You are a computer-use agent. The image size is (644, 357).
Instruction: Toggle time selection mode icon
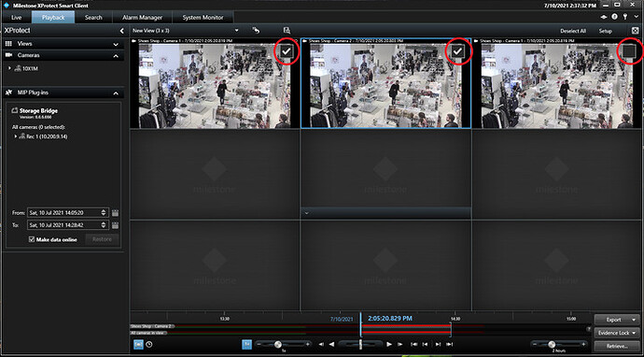[138, 344]
